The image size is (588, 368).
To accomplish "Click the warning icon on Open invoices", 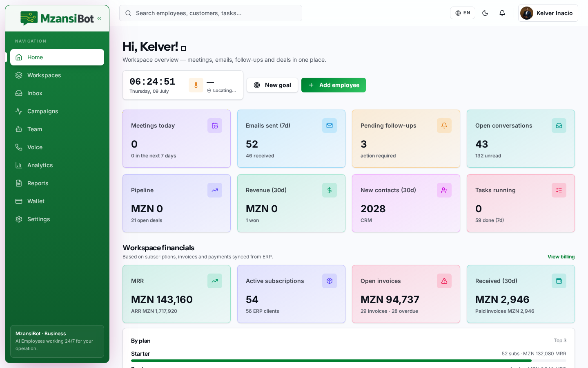I will (x=444, y=281).
